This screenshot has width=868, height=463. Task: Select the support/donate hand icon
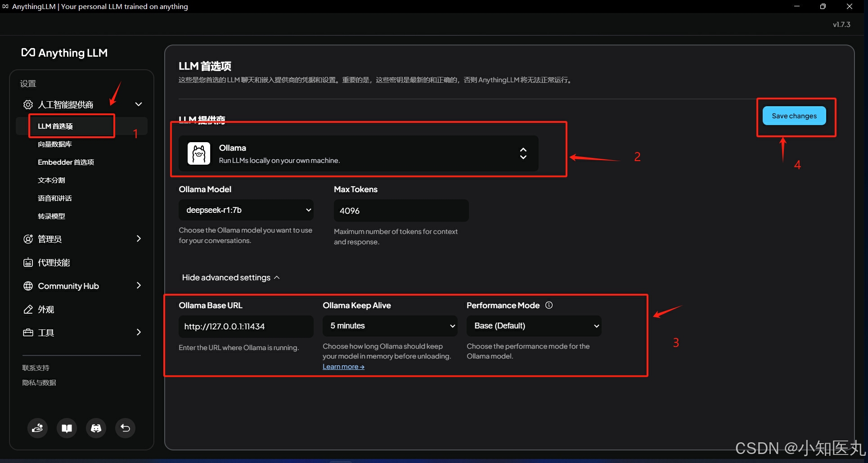click(x=37, y=428)
